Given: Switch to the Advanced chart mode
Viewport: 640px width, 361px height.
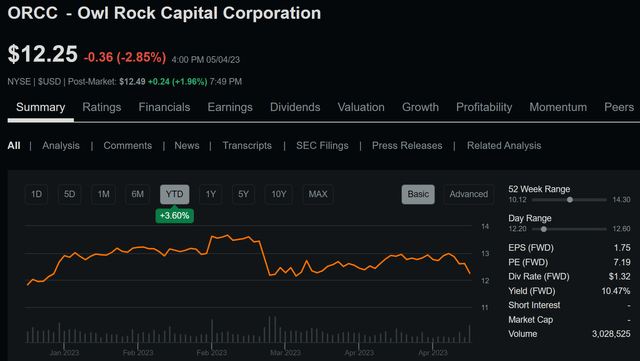Looking at the screenshot, I should point(469,194).
